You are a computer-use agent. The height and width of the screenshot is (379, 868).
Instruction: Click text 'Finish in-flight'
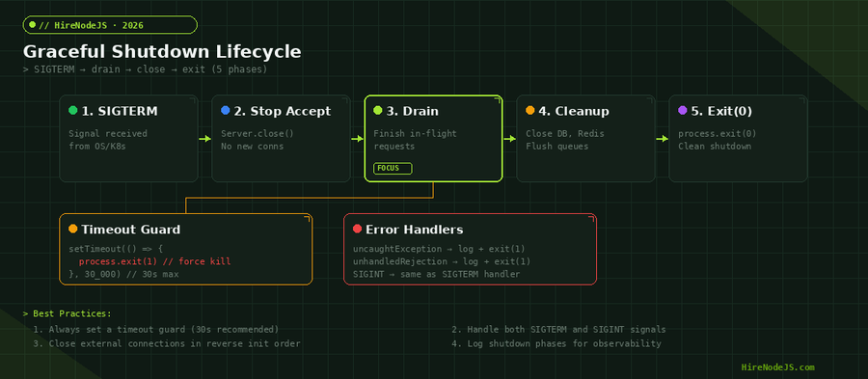pos(415,133)
